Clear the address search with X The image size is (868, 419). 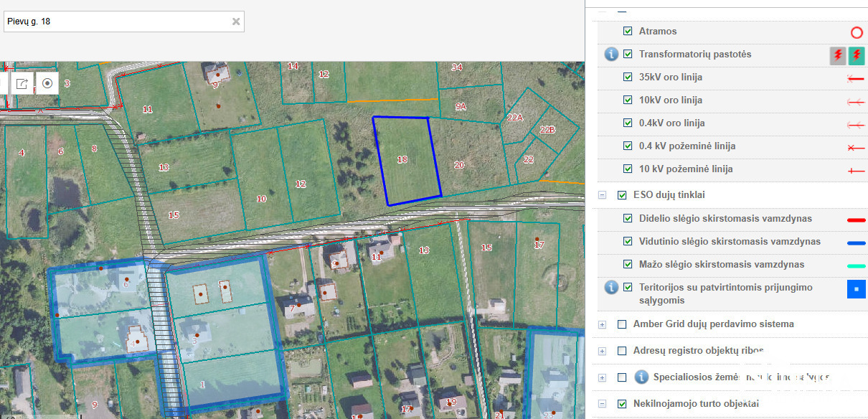pyautogui.click(x=235, y=22)
